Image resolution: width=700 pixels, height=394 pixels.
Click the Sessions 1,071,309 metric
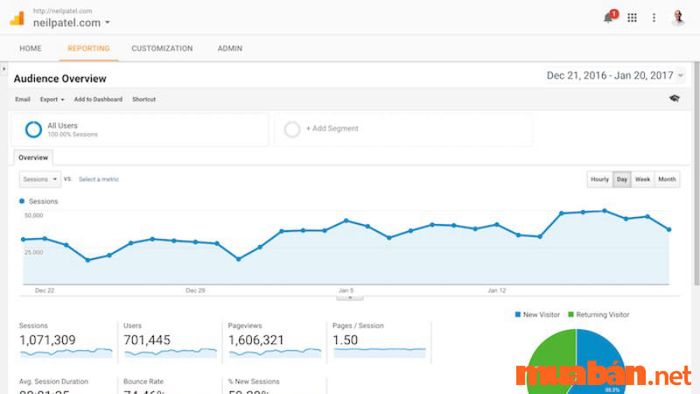pos(47,340)
